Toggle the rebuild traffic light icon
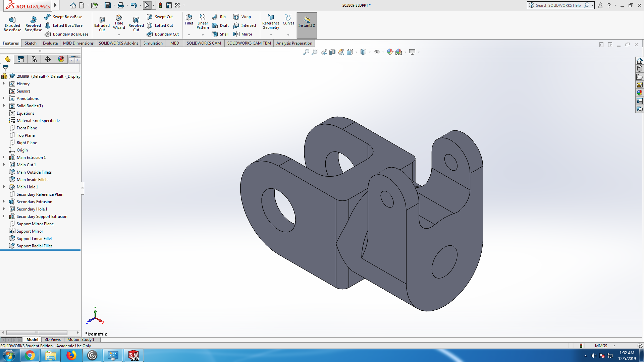The image size is (644, 362). pyautogui.click(x=160, y=5)
